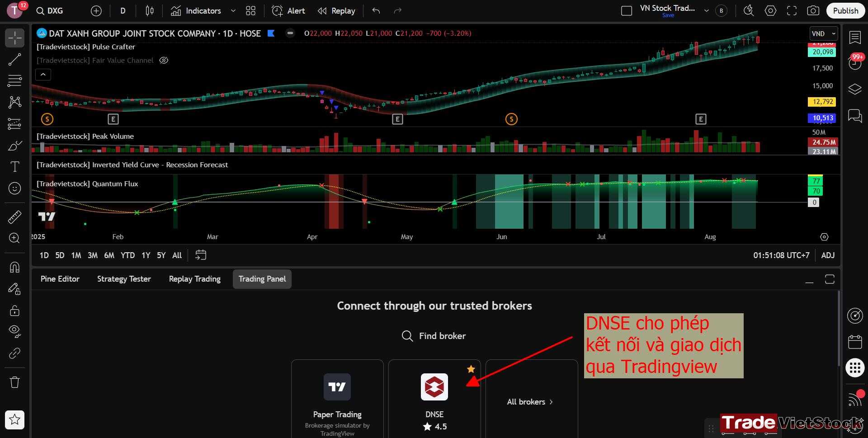Open the candlestick chart type selector

[150, 11]
